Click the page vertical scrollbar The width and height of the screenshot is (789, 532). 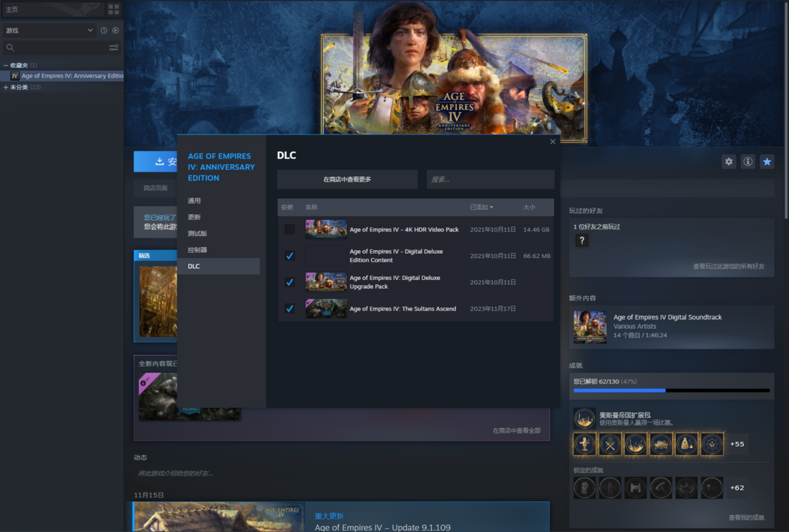[787, 110]
